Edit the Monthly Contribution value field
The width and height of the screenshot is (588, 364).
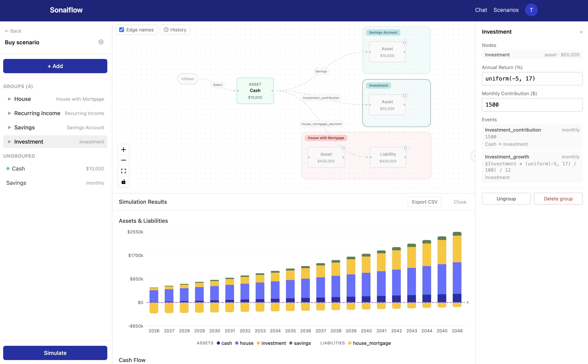point(532,105)
